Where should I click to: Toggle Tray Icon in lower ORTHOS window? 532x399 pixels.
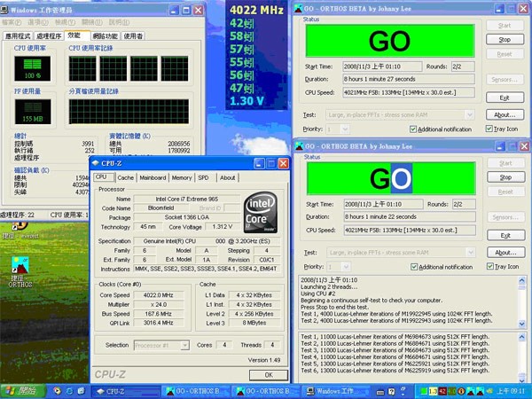(x=490, y=267)
